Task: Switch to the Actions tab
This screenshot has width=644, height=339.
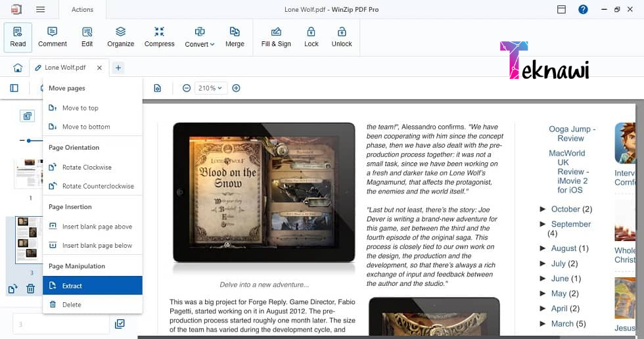Action: tap(82, 9)
